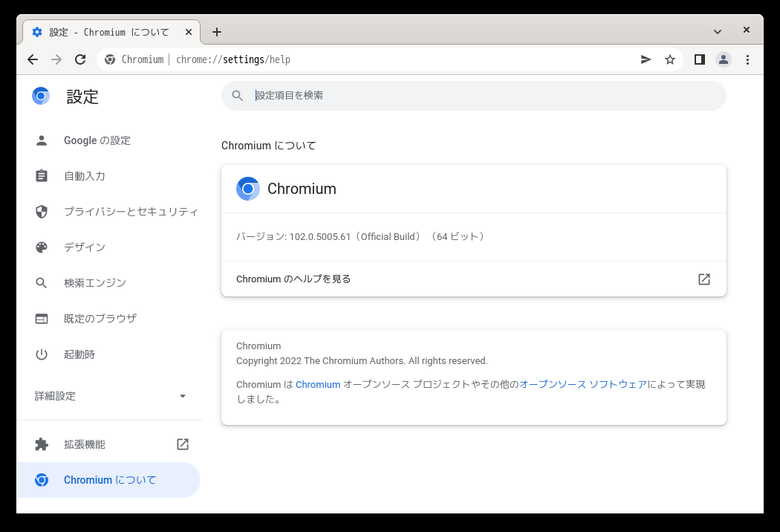The height and width of the screenshot is (532, 780).
Task: Click the shield icon for privacy
Action: (x=42, y=212)
